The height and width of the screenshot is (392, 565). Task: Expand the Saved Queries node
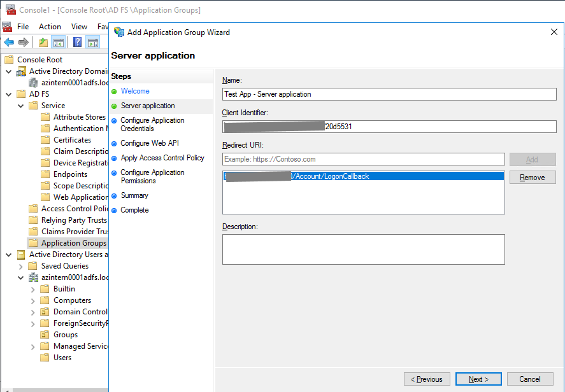point(20,266)
